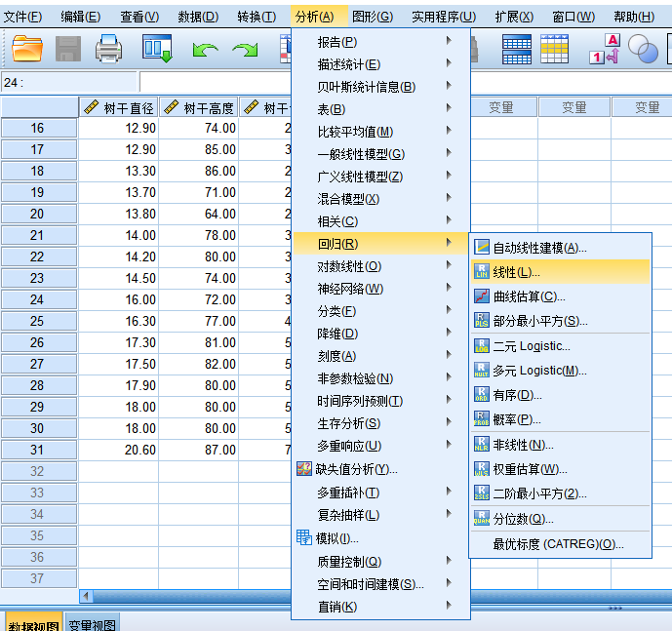Open the 帮助(H) menu

[x=634, y=17]
